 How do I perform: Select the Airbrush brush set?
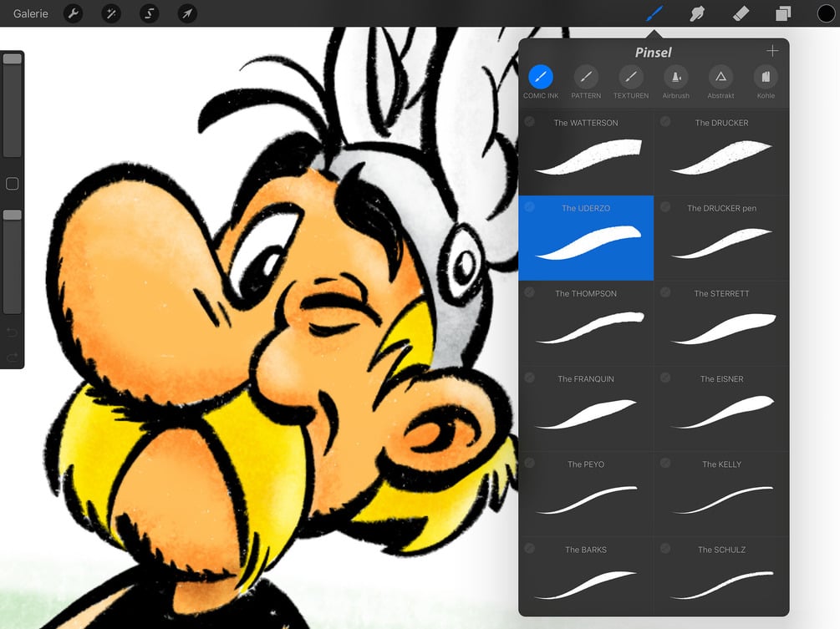676,82
